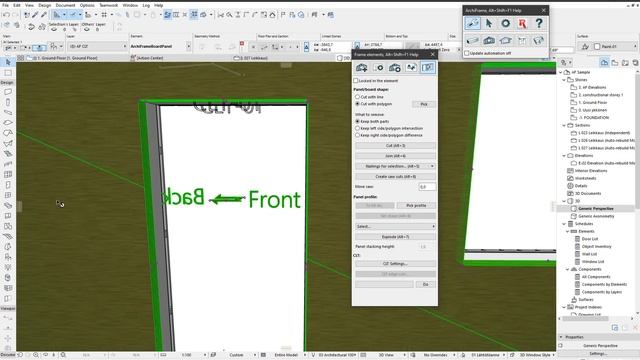This screenshot has height=360, width=640.
Task: Select 'Cut with line' radio button
Action: pos(358,97)
